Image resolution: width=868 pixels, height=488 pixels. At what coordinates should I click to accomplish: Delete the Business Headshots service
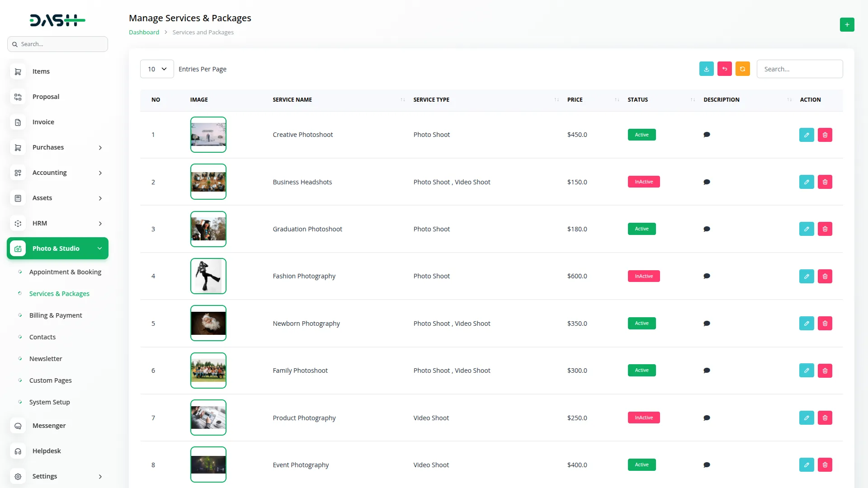(825, 182)
